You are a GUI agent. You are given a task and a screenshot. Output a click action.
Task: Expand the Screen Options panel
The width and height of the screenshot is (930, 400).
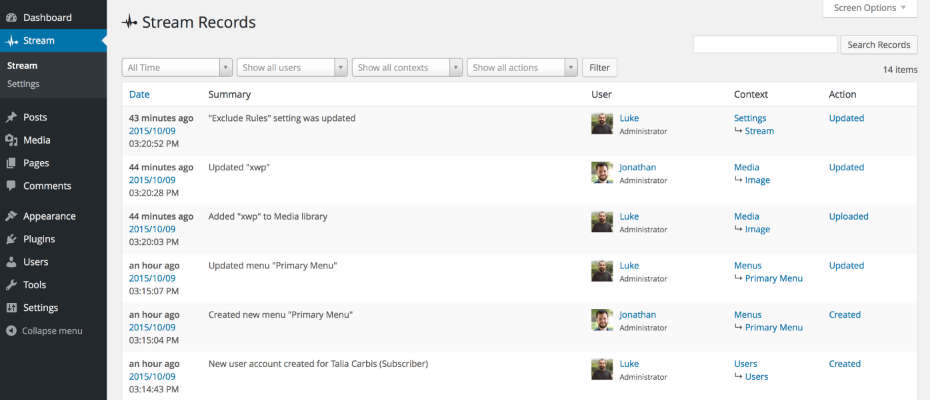[869, 8]
